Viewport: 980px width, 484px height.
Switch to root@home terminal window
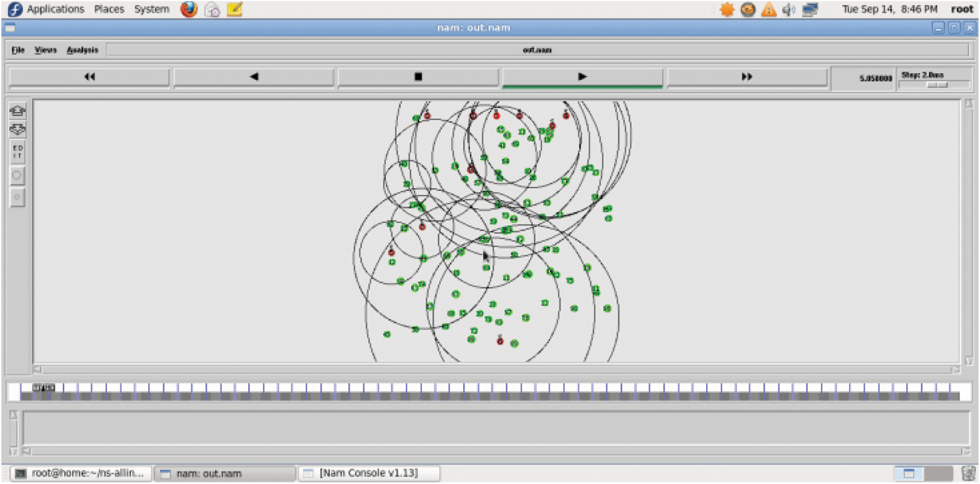pos(81,473)
